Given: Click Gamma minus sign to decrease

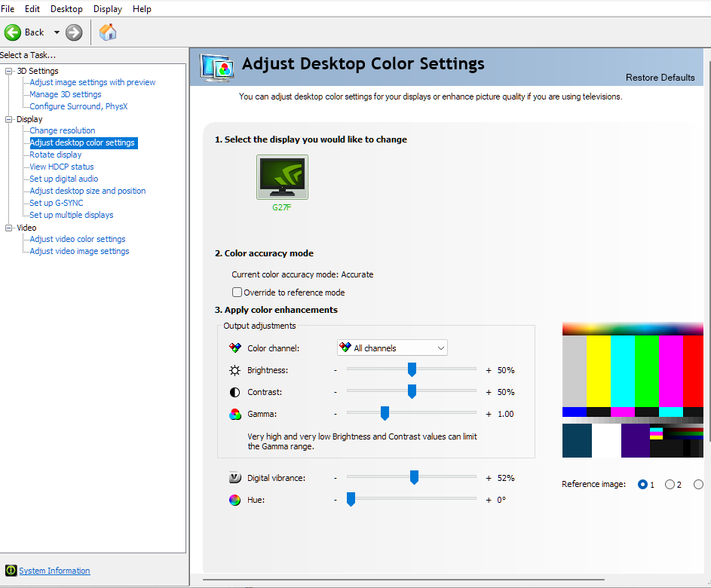Looking at the screenshot, I should pyautogui.click(x=336, y=414).
